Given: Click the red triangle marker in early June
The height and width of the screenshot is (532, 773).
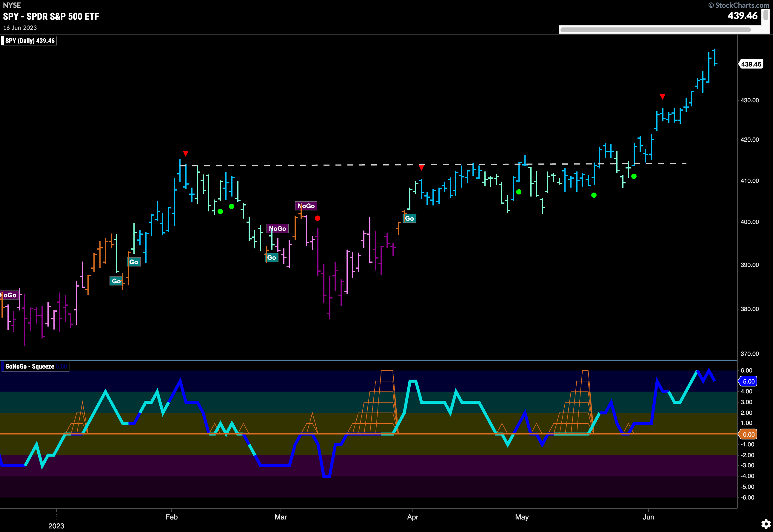Looking at the screenshot, I should [663, 97].
